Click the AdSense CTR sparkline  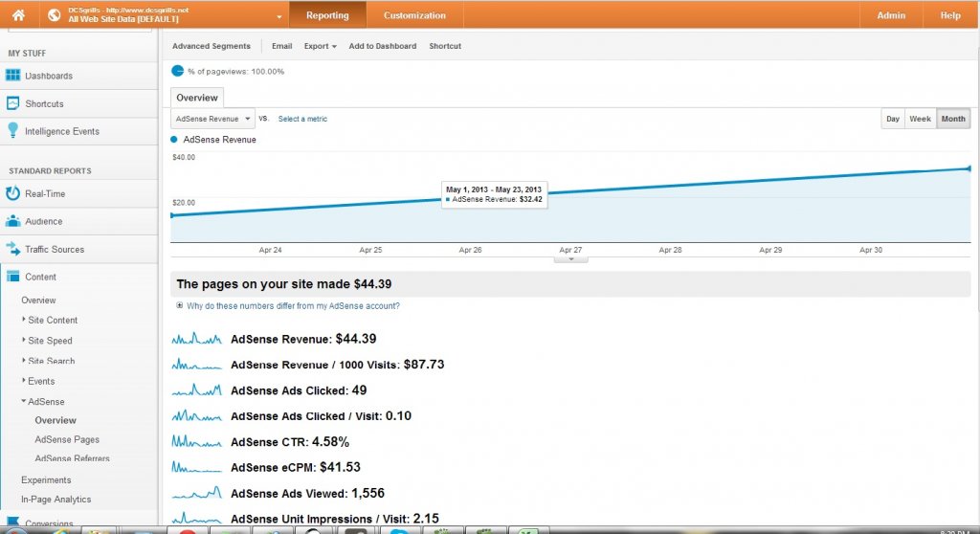pos(196,441)
